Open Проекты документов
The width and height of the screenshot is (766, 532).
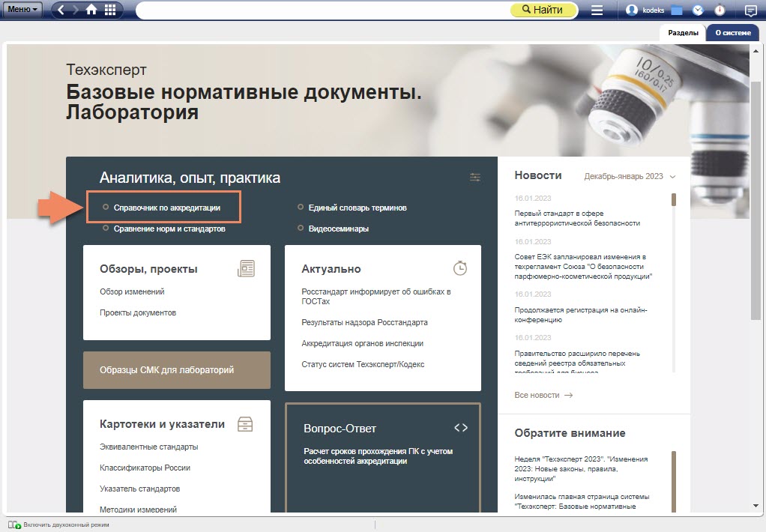[x=138, y=312]
